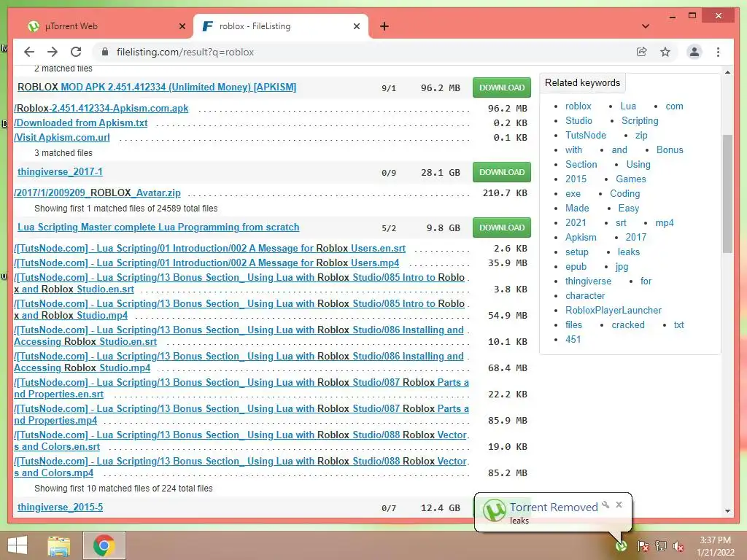Viewport: 747px width, 560px height.
Task: Open File Explorer from taskbar
Action: click(x=59, y=545)
